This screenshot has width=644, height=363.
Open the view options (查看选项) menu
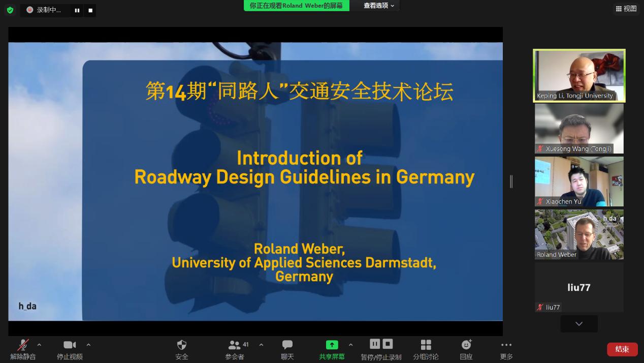pyautogui.click(x=379, y=6)
